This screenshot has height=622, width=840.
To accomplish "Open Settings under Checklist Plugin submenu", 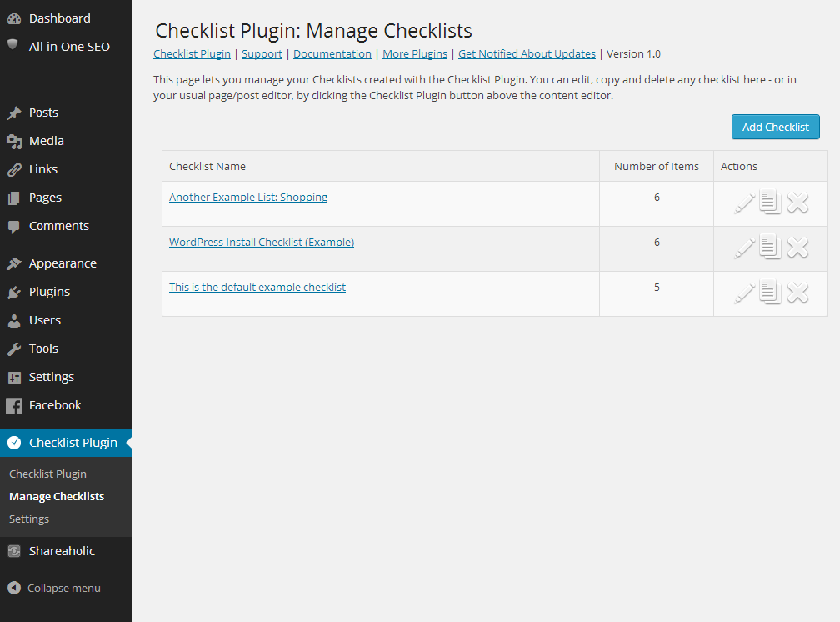I will [29, 519].
